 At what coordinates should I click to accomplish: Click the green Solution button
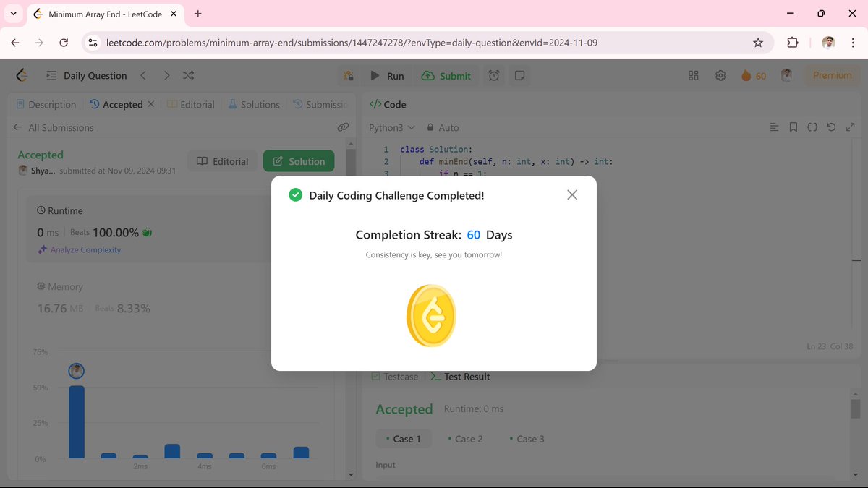coord(299,161)
